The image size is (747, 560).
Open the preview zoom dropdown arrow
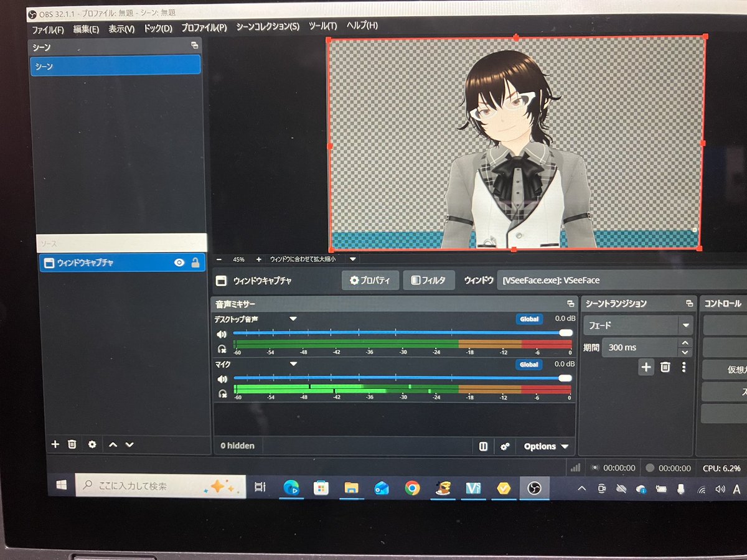tap(352, 259)
